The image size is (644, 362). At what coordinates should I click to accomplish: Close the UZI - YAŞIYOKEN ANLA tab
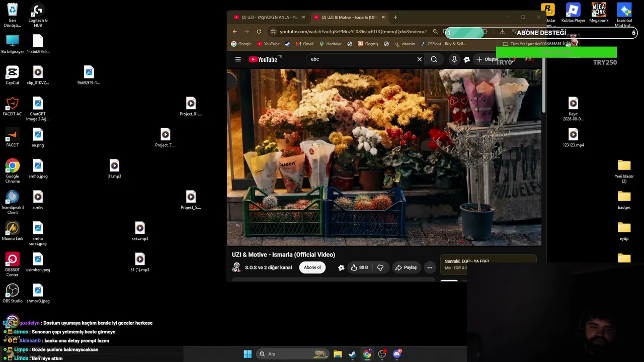coord(303,17)
